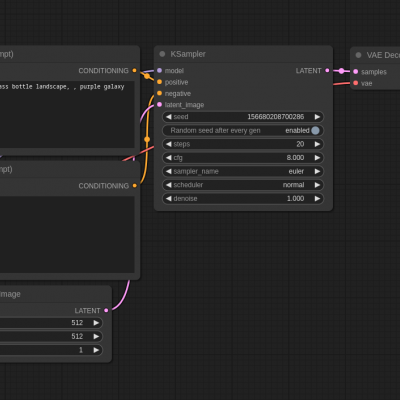Click the vae input port on VAE Decode

[x=356, y=83]
